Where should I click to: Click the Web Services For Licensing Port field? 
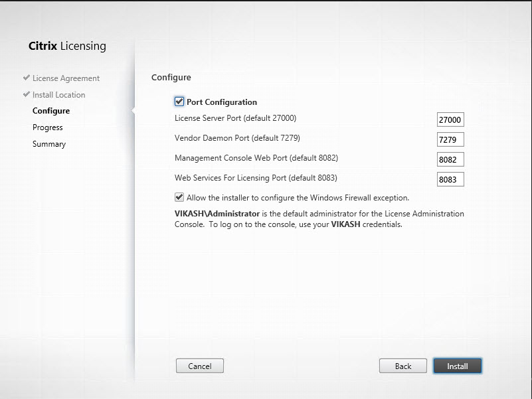450,179
